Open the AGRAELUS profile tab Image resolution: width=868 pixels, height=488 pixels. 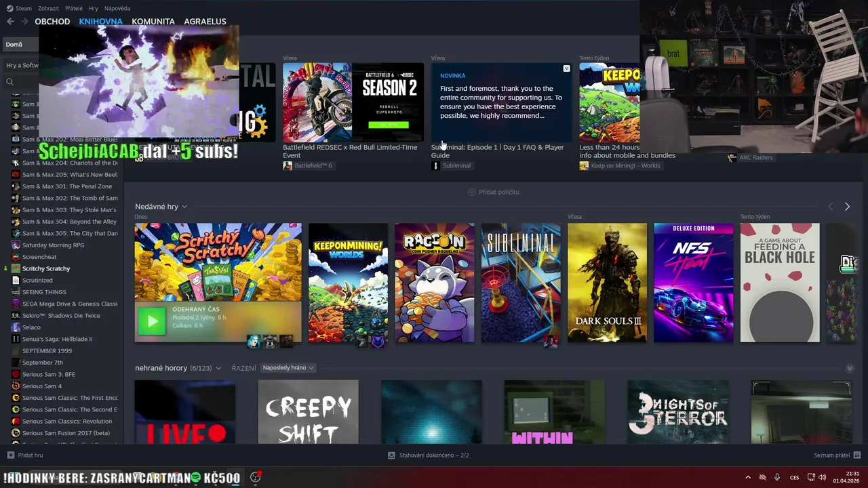tap(205, 22)
